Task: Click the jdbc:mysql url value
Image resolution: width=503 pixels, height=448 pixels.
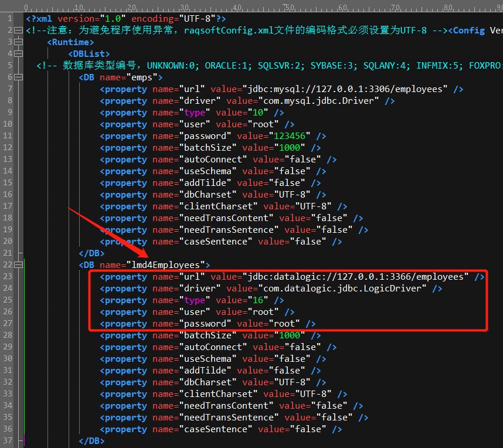Action: tap(345, 89)
